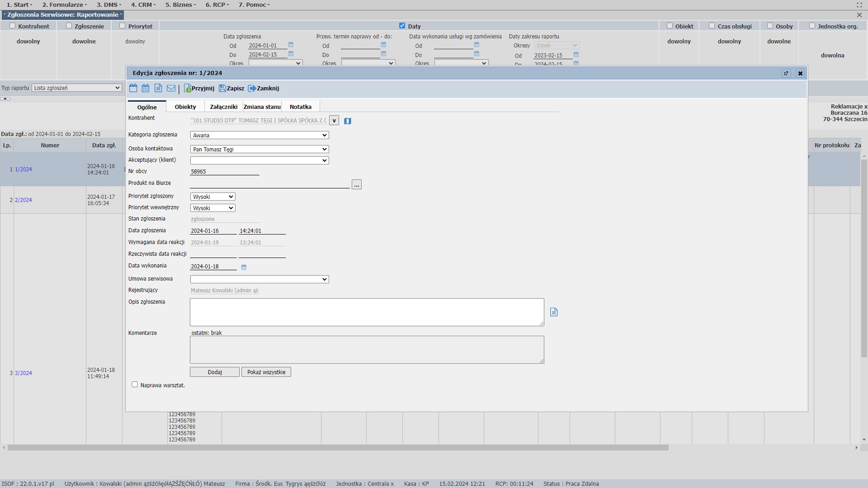Click the detach window icon in dialog header
The image size is (868, 488).
786,73
